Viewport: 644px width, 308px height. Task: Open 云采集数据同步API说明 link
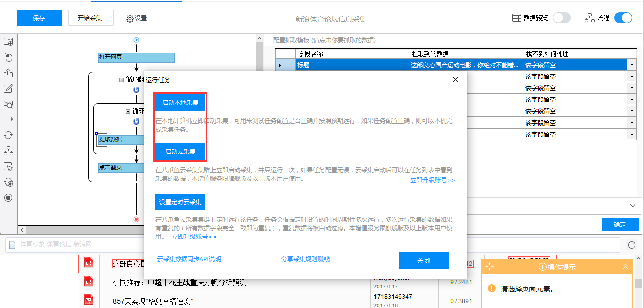[189, 259]
